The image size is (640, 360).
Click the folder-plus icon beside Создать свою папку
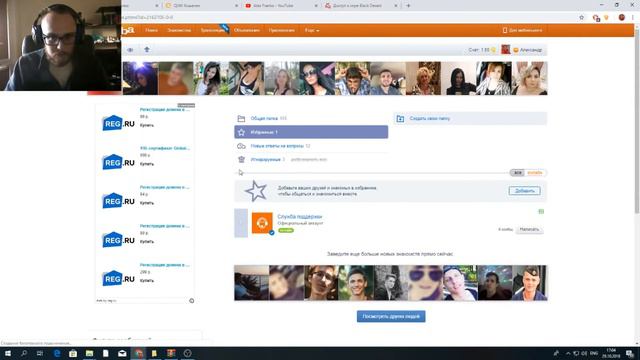click(x=400, y=119)
